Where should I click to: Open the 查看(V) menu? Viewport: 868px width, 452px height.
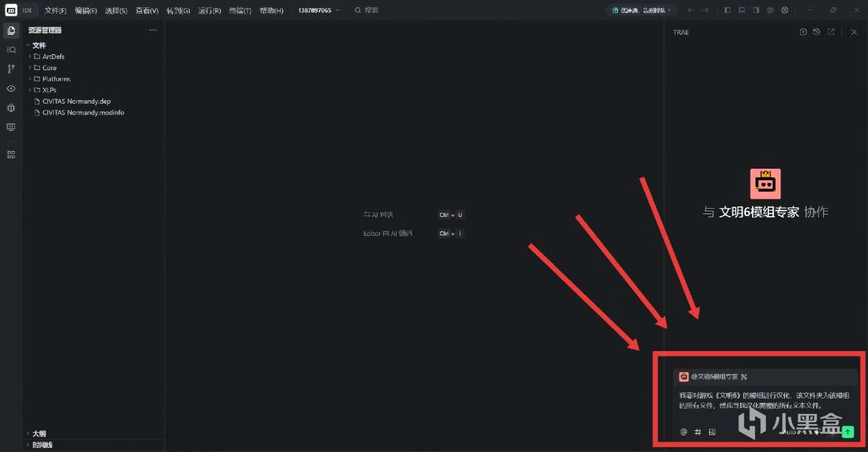tap(146, 10)
